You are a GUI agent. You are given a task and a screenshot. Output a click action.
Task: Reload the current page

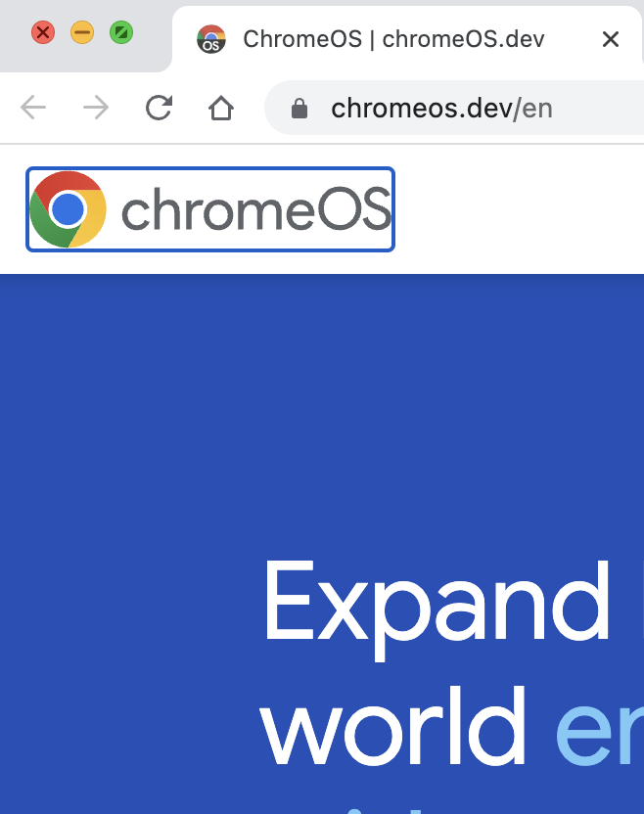(159, 108)
